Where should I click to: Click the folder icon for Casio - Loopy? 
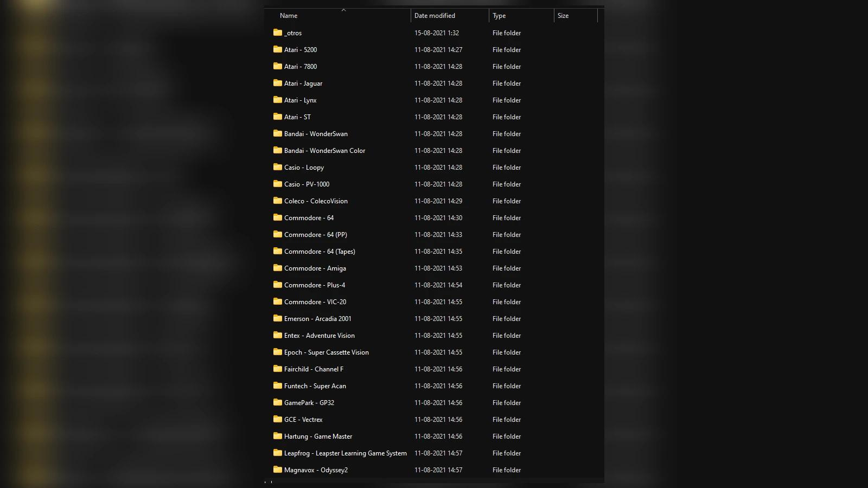[277, 167]
